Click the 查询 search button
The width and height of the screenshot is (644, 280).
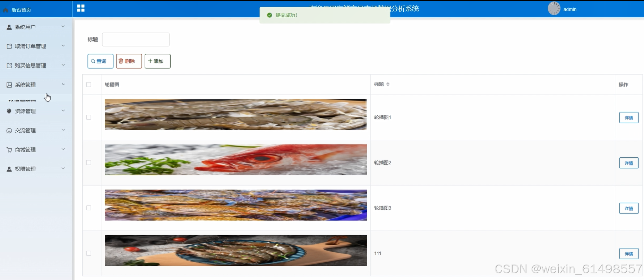coord(100,61)
